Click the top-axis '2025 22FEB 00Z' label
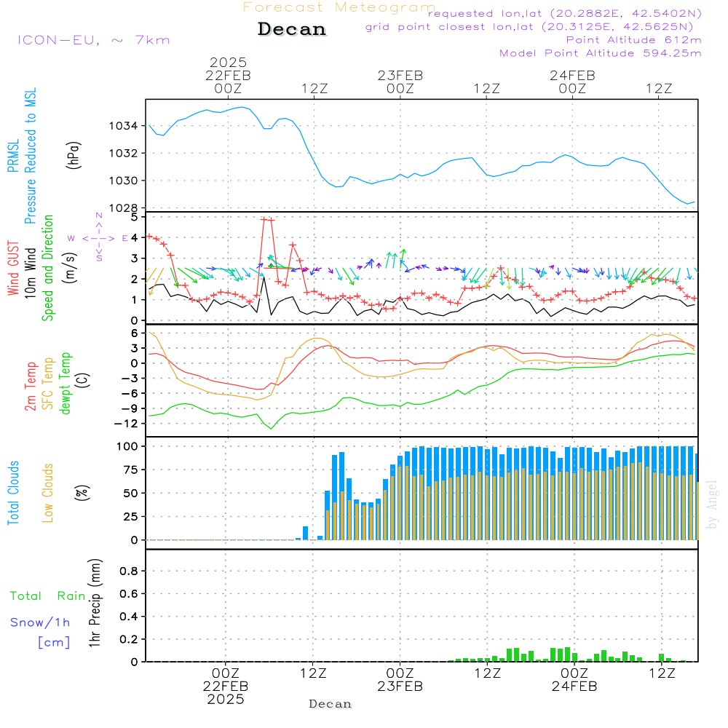This screenshot has height=728, width=728. [x=228, y=75]
